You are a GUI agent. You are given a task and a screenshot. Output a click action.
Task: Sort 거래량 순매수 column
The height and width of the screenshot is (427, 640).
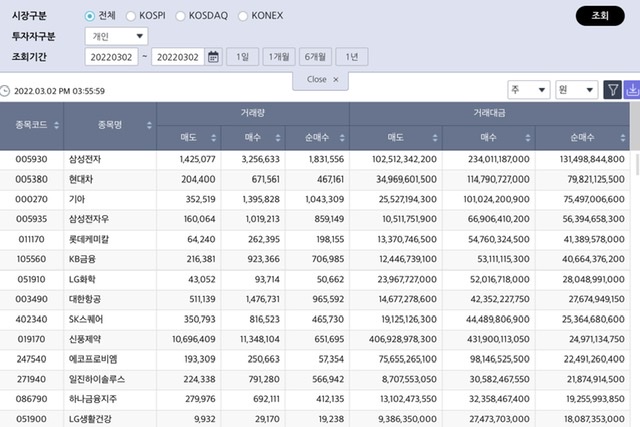click(x=342, y=138)
